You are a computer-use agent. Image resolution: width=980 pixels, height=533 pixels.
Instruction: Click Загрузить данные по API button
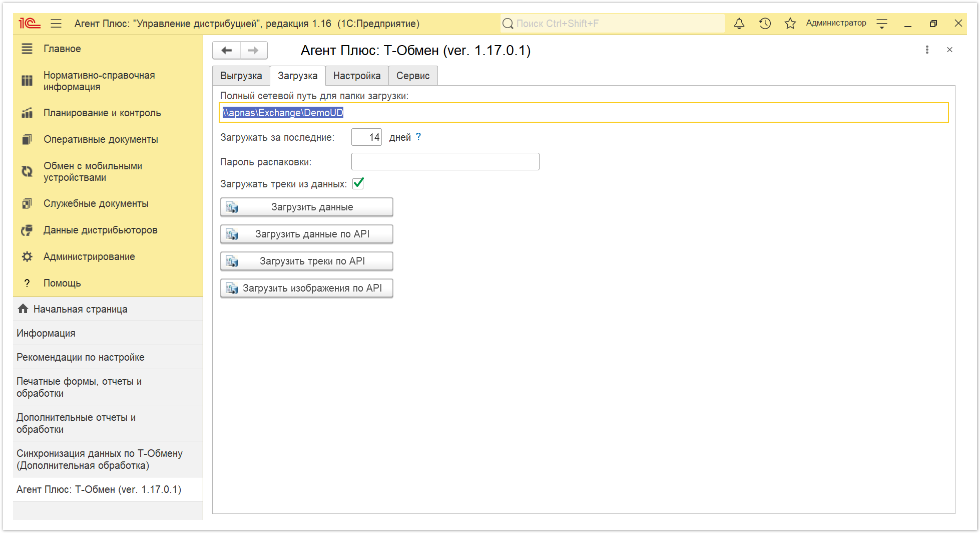coord(306,234)
